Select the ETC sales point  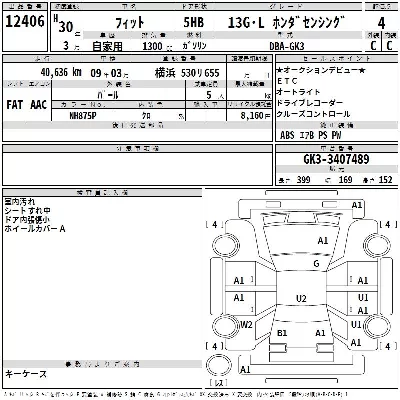click(x=287, y=81)
